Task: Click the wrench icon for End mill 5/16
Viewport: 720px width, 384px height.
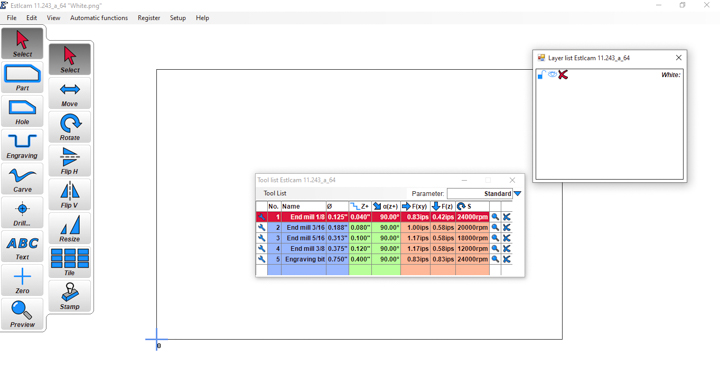Action: tap(262, 238)
